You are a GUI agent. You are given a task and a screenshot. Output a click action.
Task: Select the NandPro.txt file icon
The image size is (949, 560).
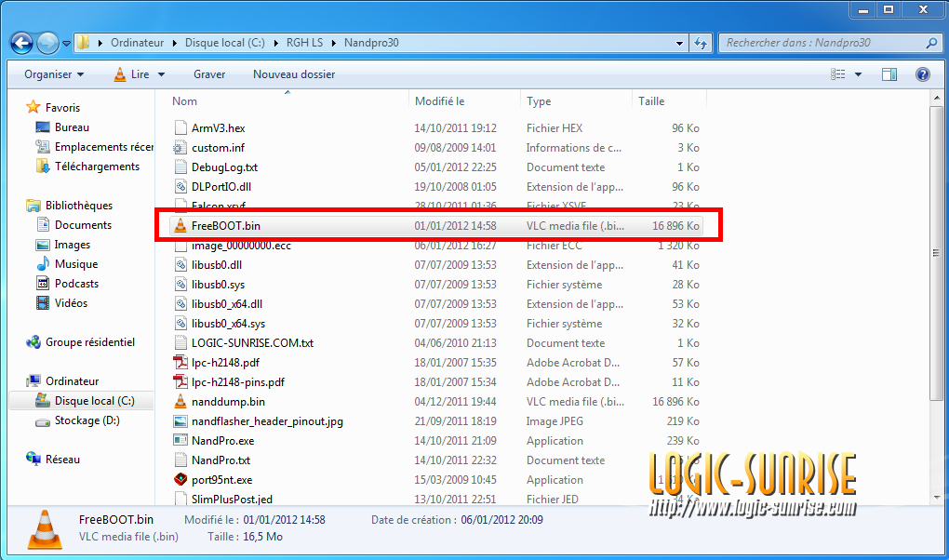[180, 460]
